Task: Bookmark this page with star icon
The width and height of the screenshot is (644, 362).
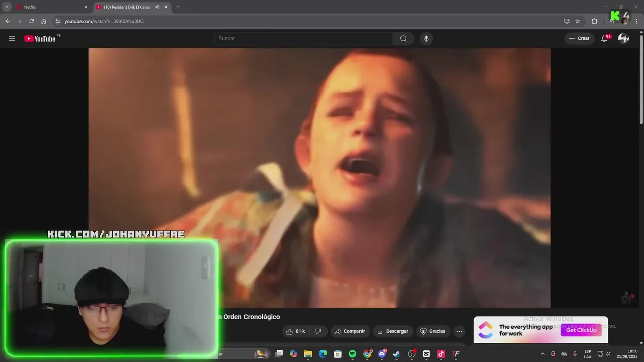Action: (578, 21)
